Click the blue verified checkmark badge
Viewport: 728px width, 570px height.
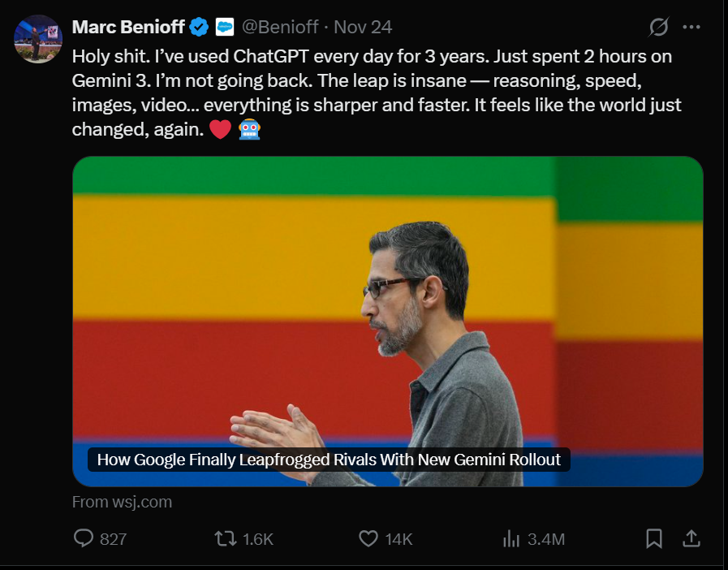[x=199, y=28]
